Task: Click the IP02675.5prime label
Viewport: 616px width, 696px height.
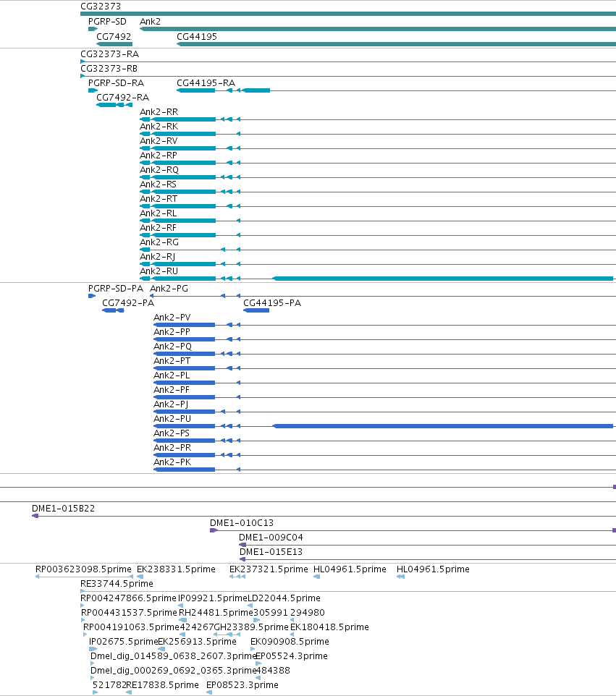Action: click(x=124, y=642)
